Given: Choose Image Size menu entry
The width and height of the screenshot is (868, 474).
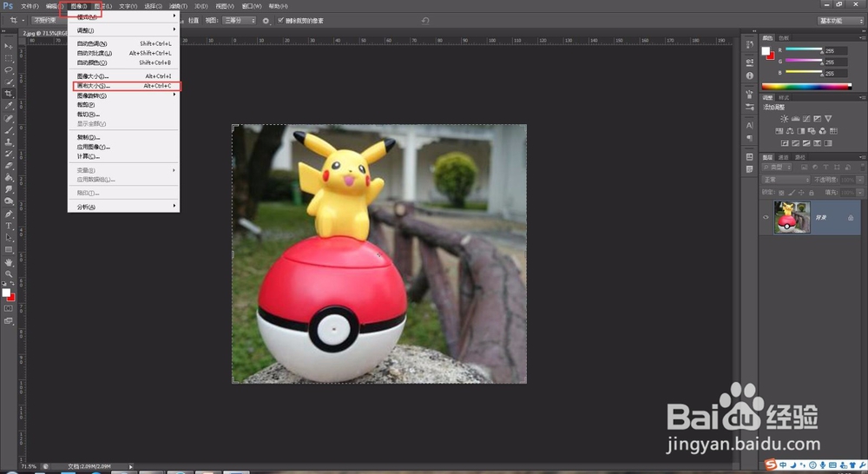Looking at the screenshot, I should click(x=123, y=76).
